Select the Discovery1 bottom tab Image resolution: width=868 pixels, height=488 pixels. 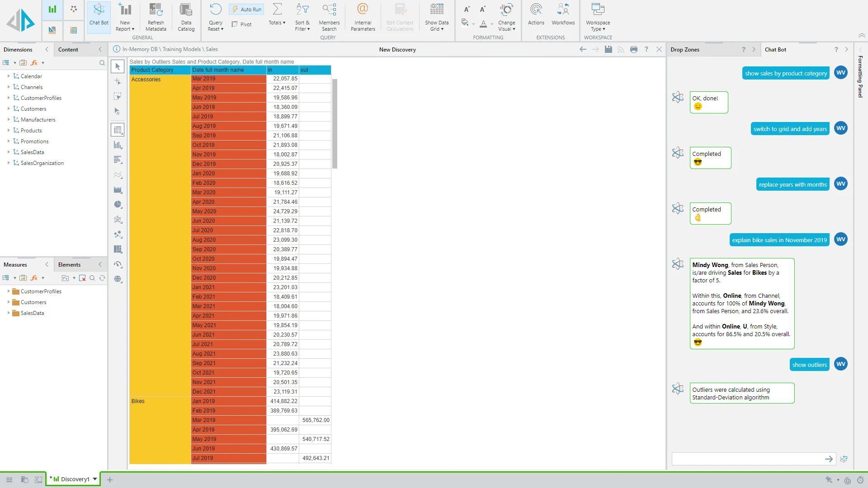75,479
